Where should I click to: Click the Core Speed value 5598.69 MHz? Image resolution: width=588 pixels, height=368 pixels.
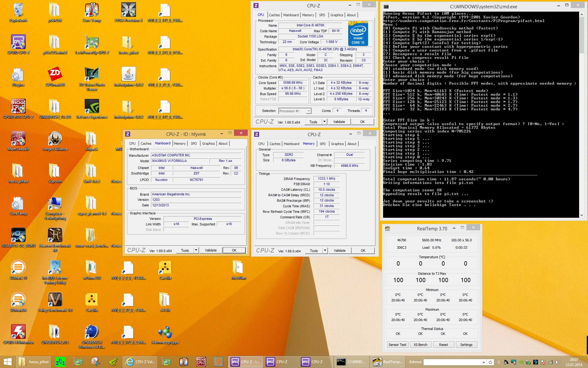(x=293, y=83)
